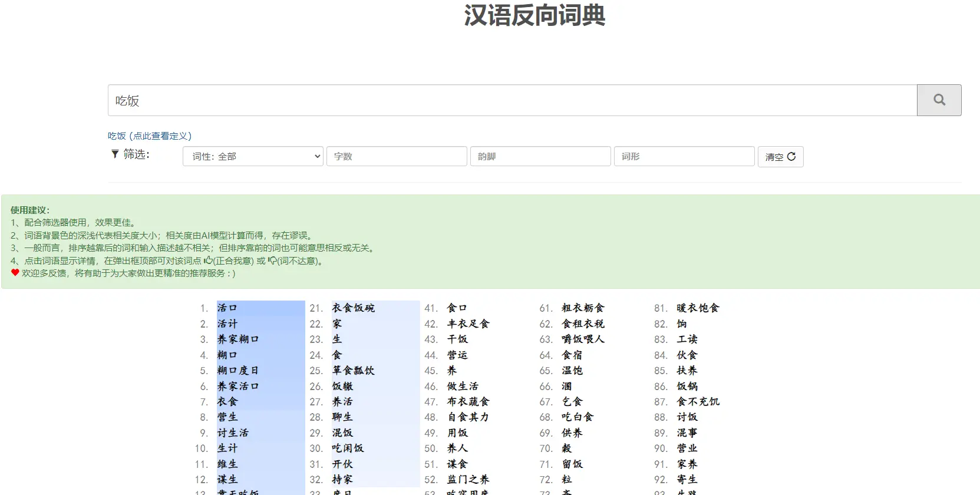This screenshot has width=980, height=495.
Task: Open result 7. 衣食
Action: tap(227, 401)
